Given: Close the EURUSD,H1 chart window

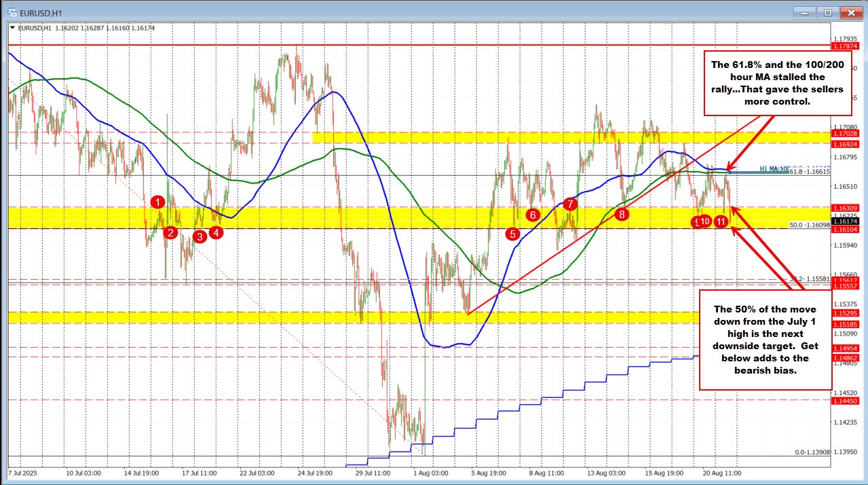Looking at the screenshot, I should coord(850,12).
